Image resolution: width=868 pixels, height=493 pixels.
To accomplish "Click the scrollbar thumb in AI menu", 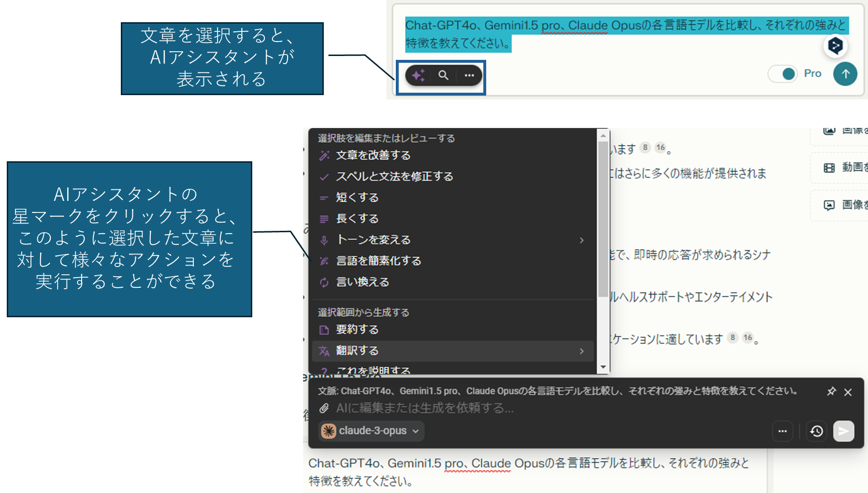I will coord(603,219).
